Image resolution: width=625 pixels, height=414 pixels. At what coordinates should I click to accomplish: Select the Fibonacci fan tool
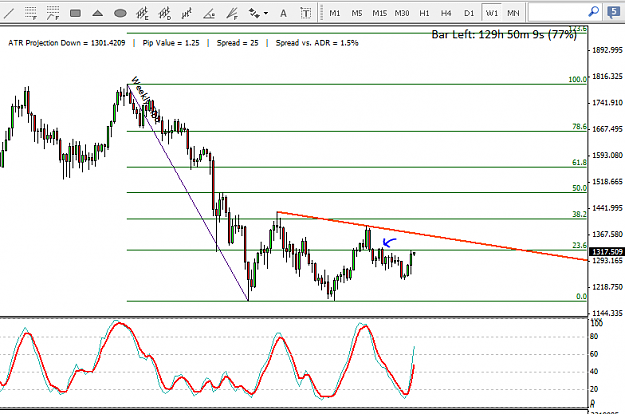232,14
